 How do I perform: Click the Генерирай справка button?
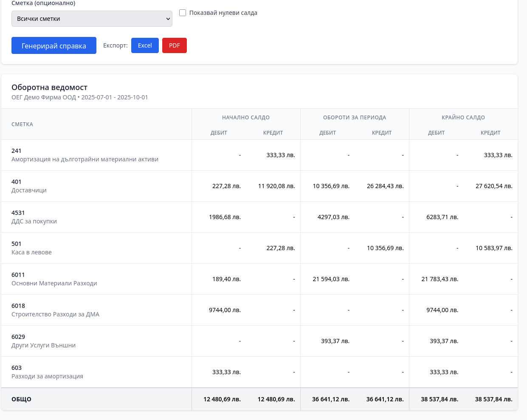coord(54,46)
